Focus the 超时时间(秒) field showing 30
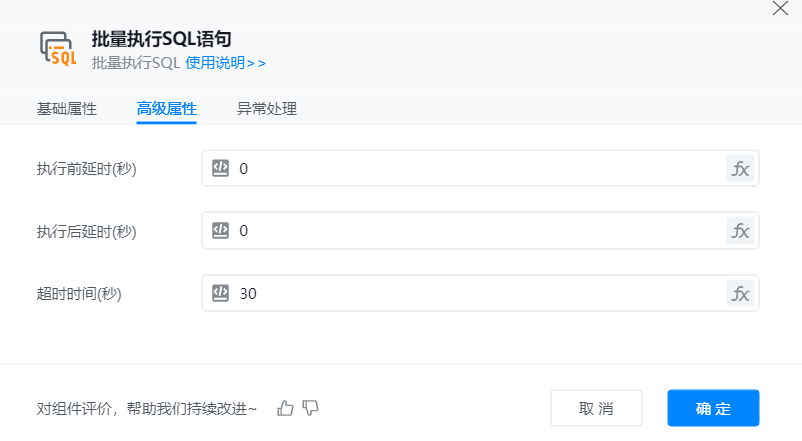 click(480, 293)
